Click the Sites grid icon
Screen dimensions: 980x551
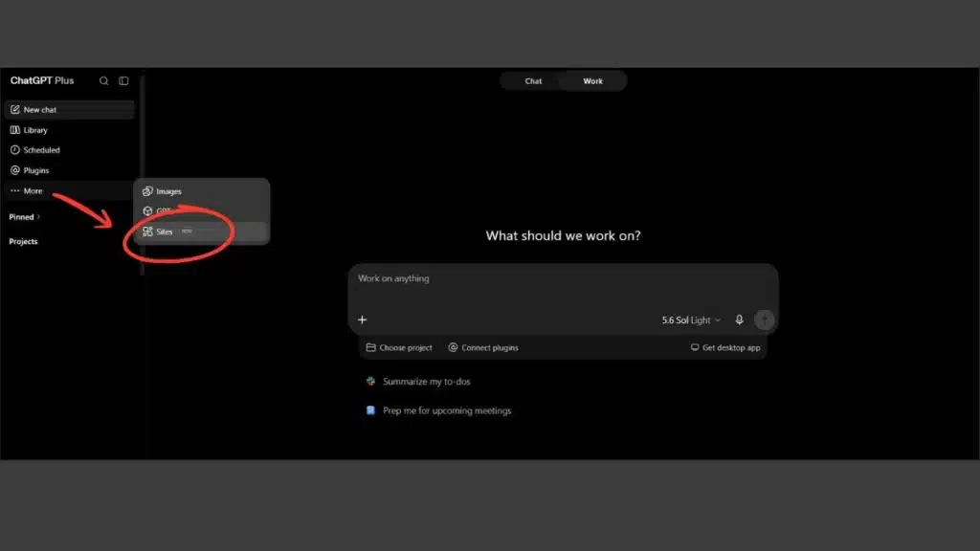coord(147,231)
